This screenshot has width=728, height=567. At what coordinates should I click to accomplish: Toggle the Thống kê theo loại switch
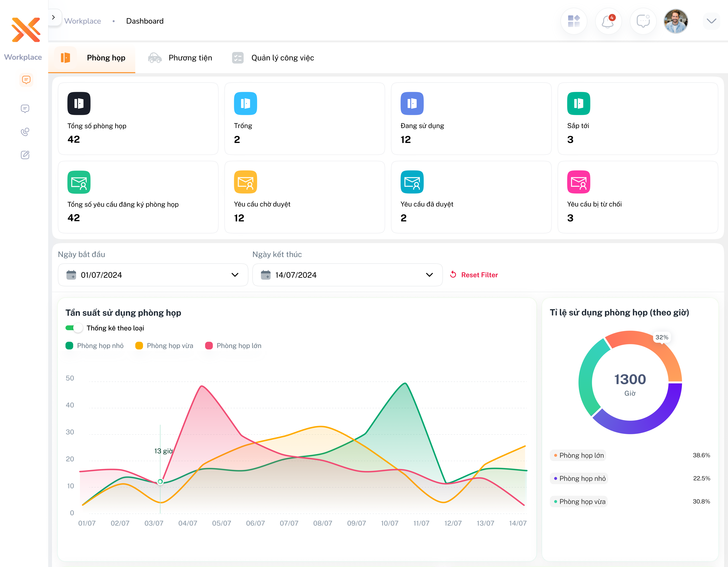pyautogui.click(x=74, y=328)
